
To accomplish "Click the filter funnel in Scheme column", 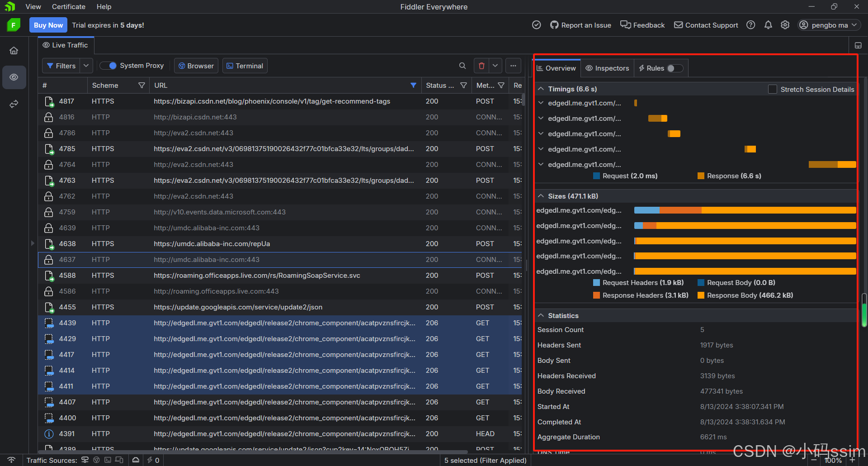I will click(142, 86).
